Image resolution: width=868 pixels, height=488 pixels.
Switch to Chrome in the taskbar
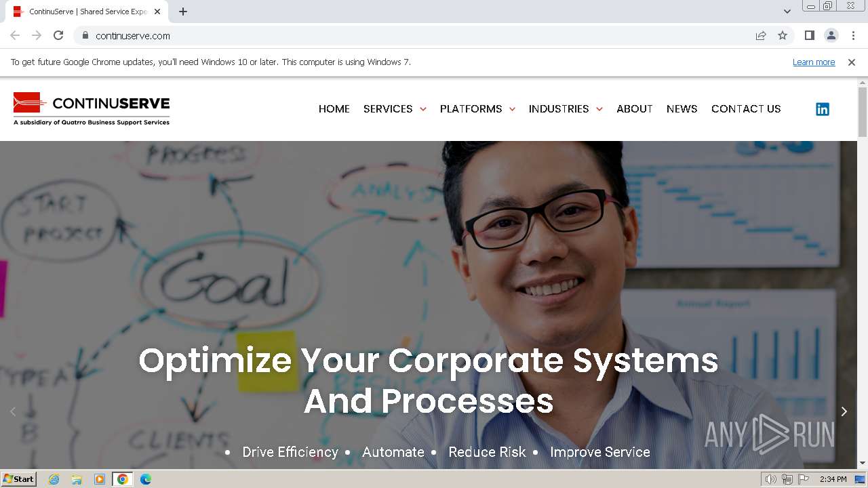point(123,479)
